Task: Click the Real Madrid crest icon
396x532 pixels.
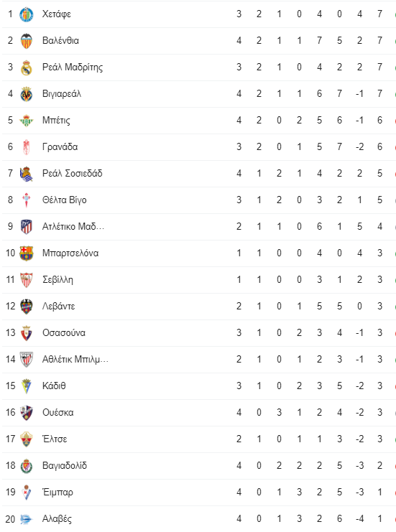Action: (x=26, y=67)
